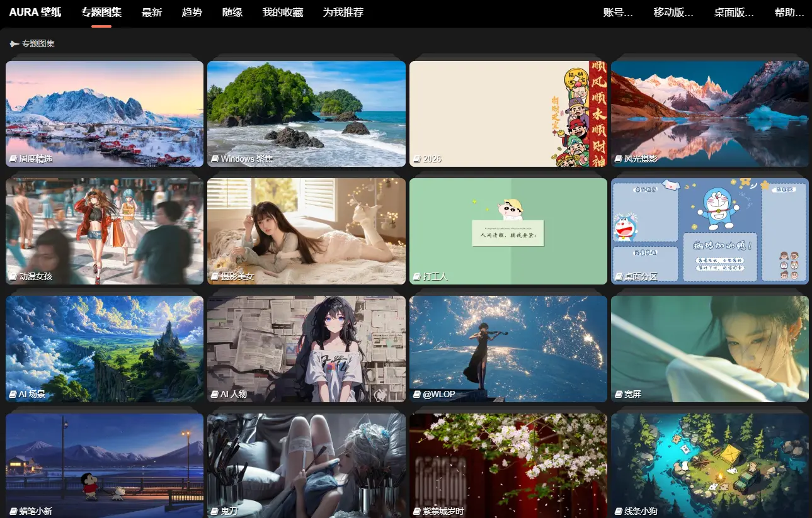Image resolution: width=812 pixels, height=518 pixels.
Task: Expand the 账号 menu
Action: coord(618,12)
